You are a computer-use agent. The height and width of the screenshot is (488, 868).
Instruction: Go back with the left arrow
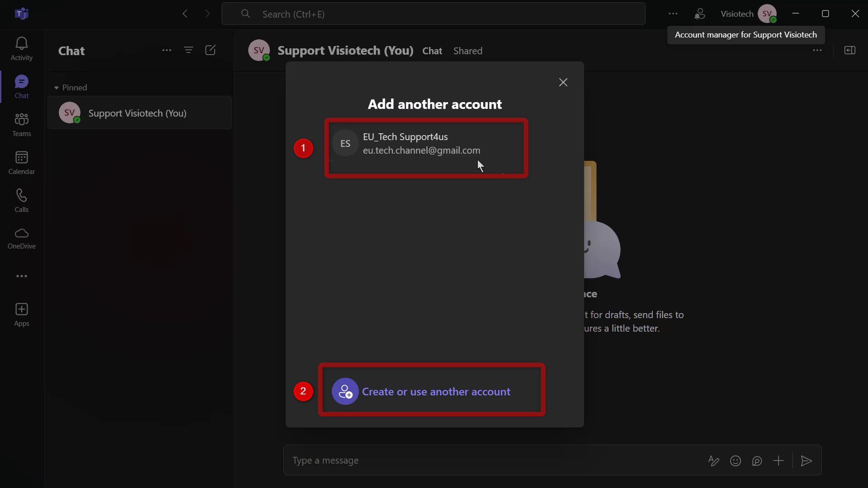click(x=185, y=14)
